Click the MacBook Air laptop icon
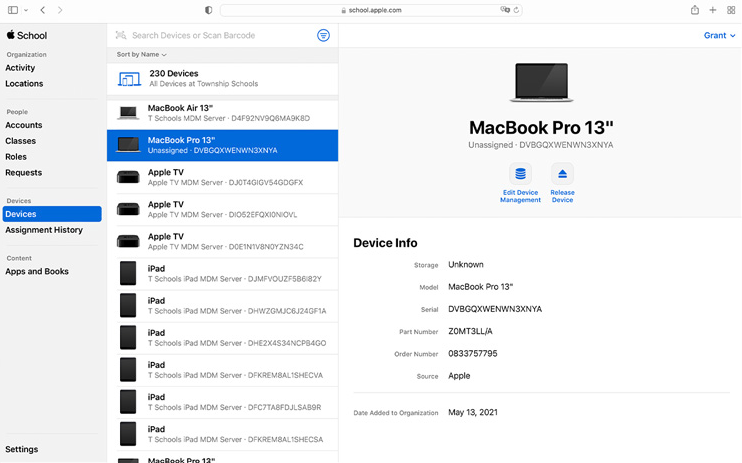The image size is (742, 463). click(128, 113)
